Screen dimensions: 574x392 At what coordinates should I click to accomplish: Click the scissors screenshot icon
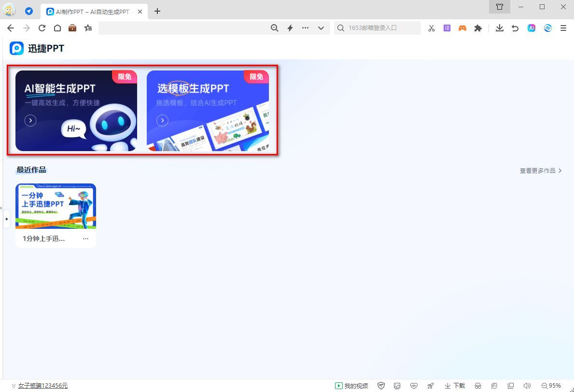point(432,28)
